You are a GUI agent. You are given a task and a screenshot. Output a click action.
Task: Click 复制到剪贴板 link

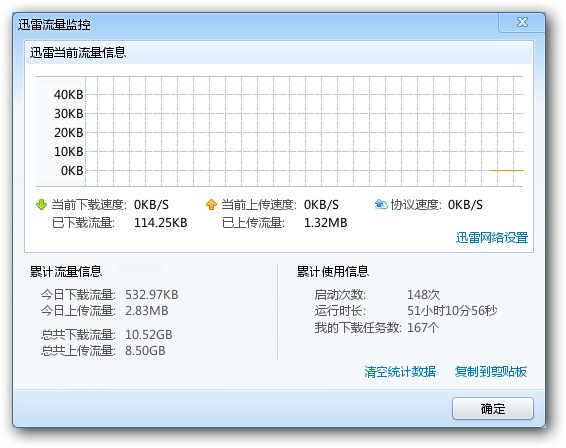click(491, 371)
